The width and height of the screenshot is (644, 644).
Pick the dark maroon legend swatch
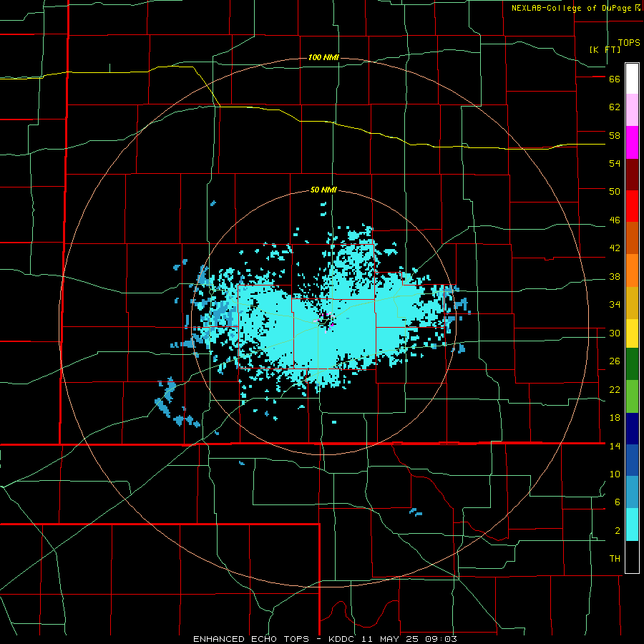(632, 175)
